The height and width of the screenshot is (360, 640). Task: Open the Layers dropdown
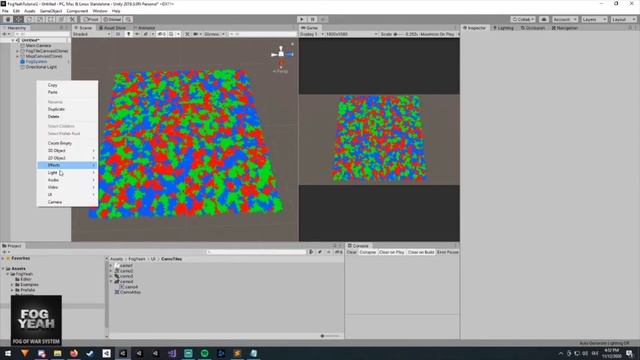(594, 19)
